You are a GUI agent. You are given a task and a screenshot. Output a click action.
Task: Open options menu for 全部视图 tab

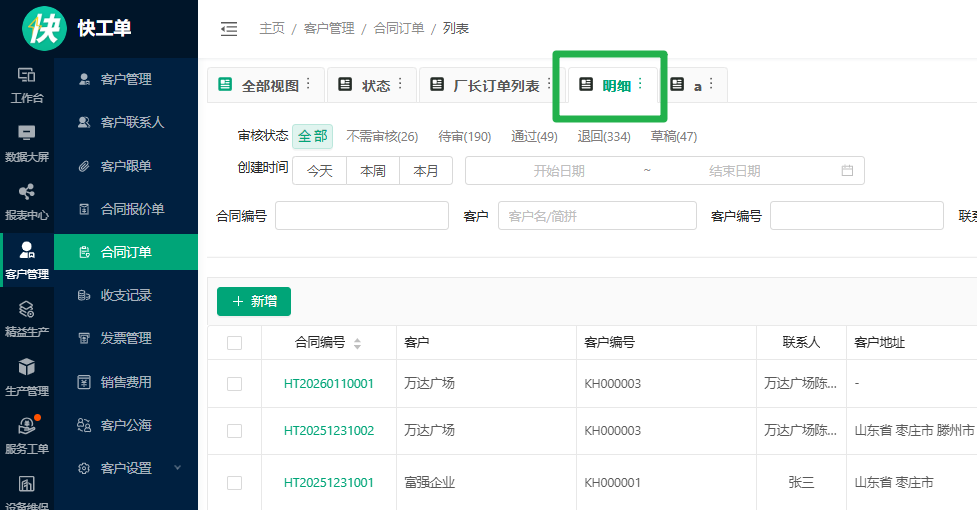(x=308, y=84)
